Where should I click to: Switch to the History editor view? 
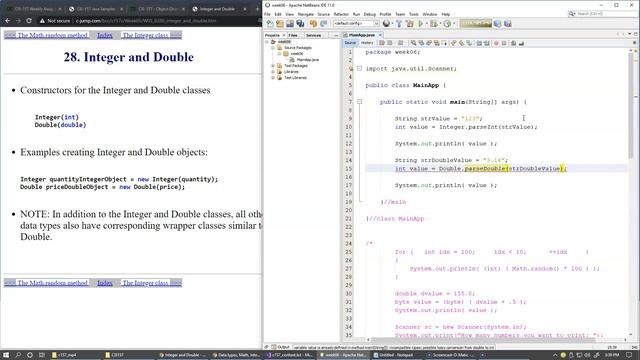pyautogui.click(x=367, y=43)
